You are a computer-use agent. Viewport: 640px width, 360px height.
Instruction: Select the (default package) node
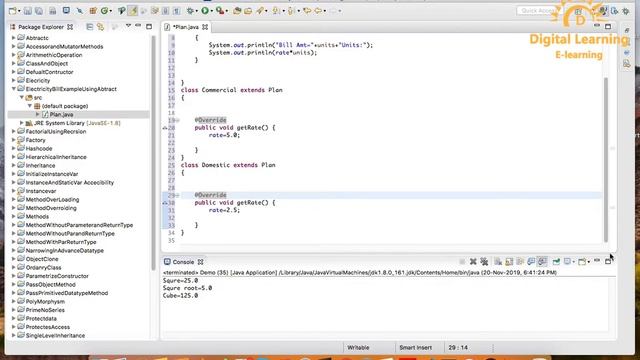tap(64, 106)
